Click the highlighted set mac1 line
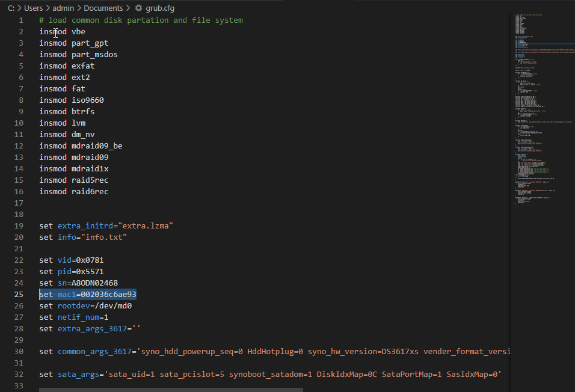Image resolution: width=575 pixels, height=392 pixels. click(x=88, y=295)
